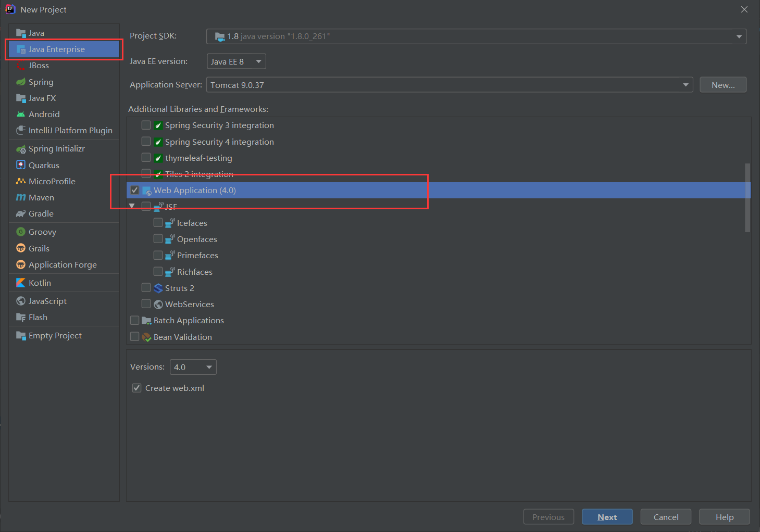
Task: Choose the Maven icon
Action: [x=21, y=197]
